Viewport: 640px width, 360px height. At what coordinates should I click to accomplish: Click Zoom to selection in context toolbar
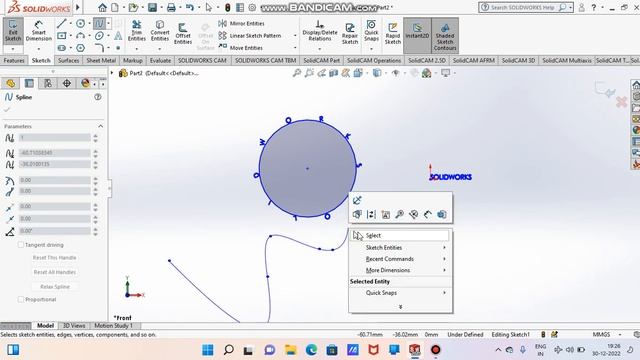(x=400, y=214)
